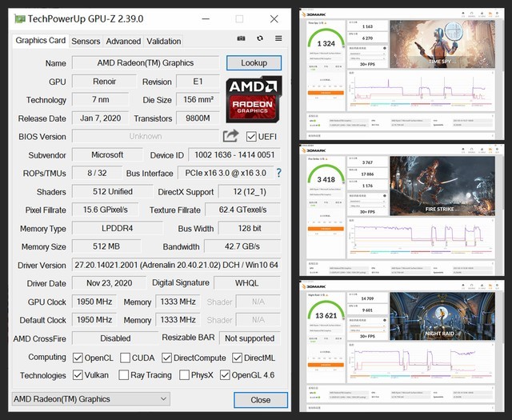Click the Fire Strike score gauge 3 418
The height and width of the screenshot is (420, 512).
pos(326,175)
